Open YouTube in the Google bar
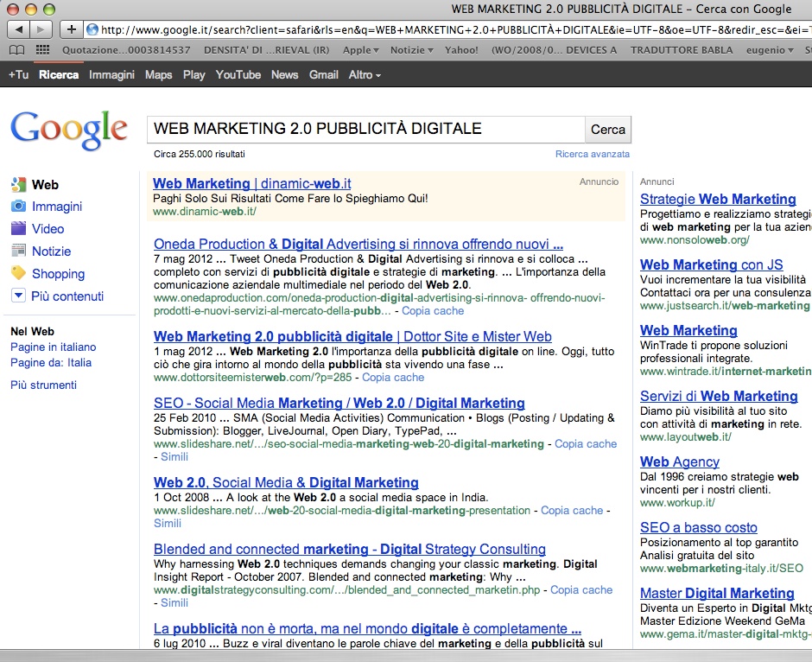 238,75
